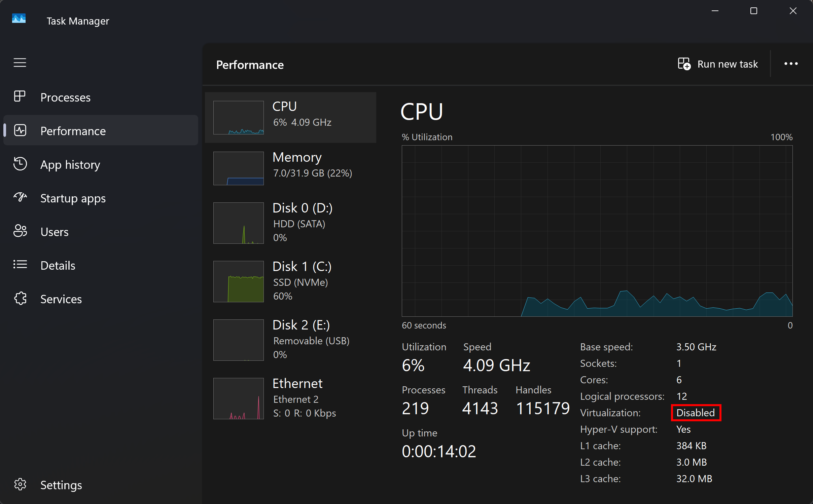813x504 pixels.
Task: Click the Hyper-V support Yes value
Action: tap(683, 429)
